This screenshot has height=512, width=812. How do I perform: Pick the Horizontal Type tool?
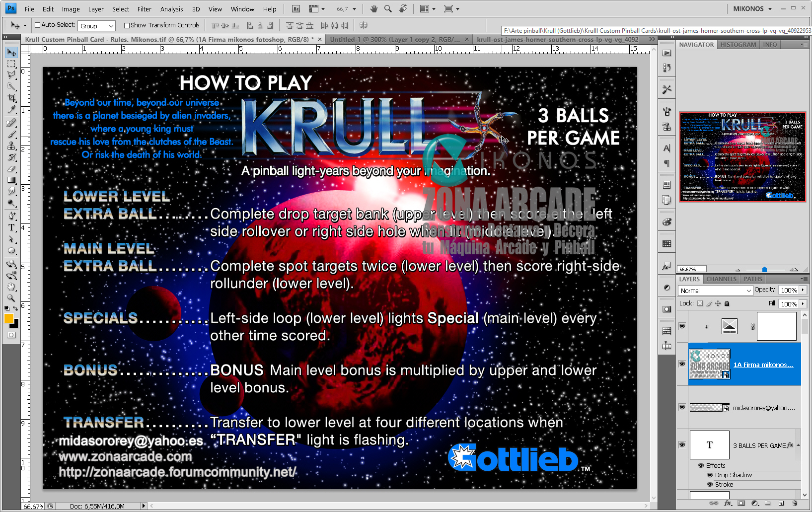click(11, 227)
